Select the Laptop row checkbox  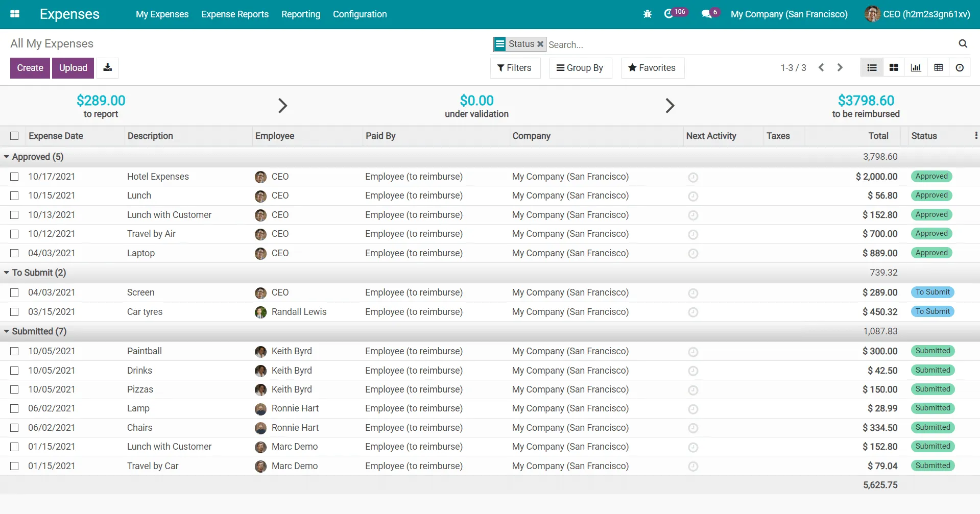click(x=14, y=253)
